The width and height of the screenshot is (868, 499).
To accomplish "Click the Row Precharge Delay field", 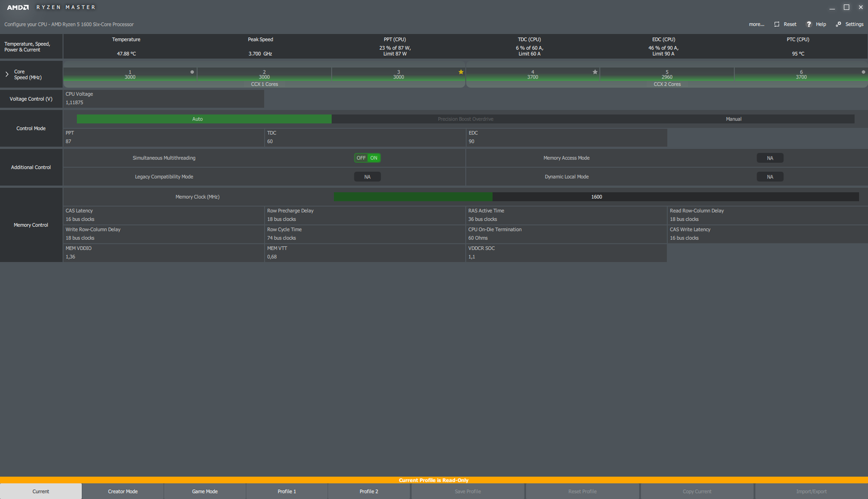I will click(x=365, y=215).
